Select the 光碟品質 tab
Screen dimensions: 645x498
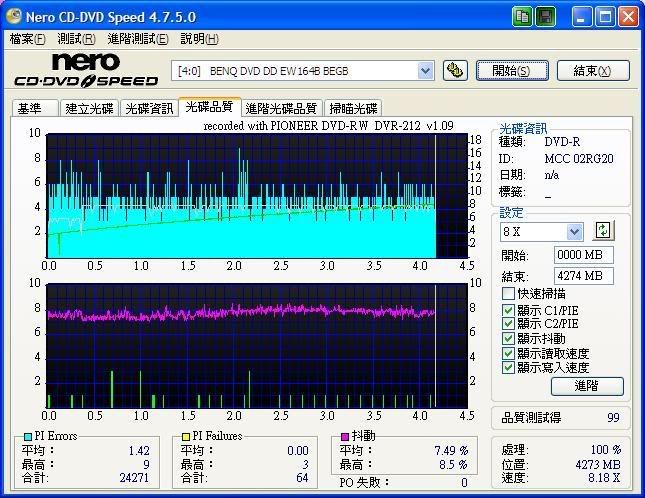[x=209, y=107]
